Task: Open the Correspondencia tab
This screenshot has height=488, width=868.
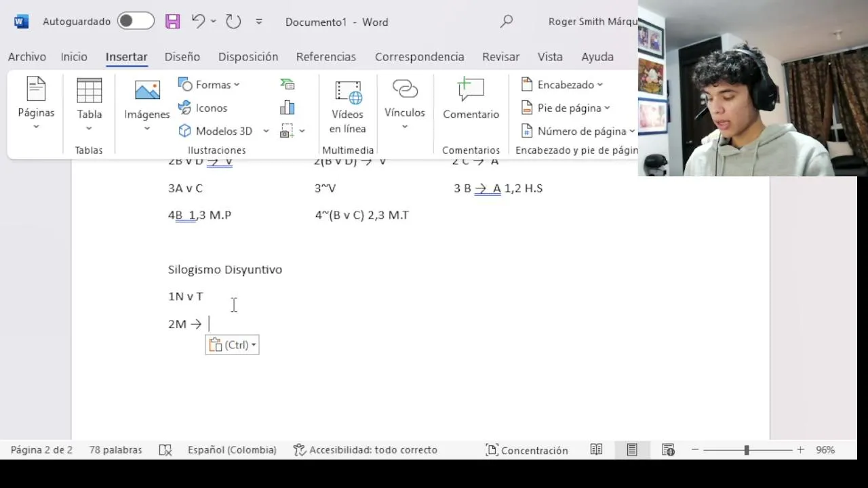Action: tap(420, 57)
